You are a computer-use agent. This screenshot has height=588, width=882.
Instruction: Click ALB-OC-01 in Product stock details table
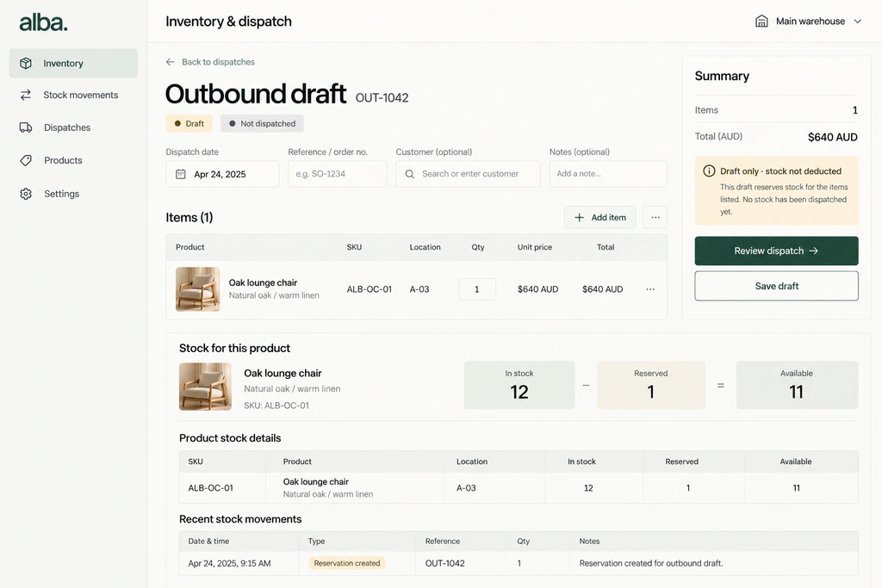210,488
